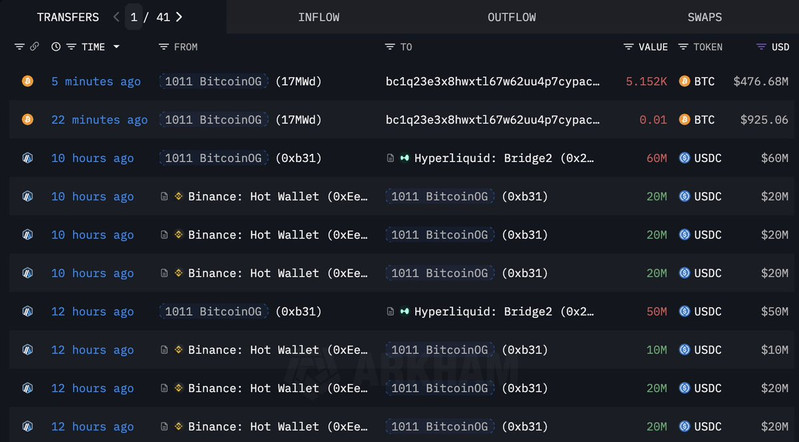Open the FROM column filter icon
The width and height of the screenshot is (799, 442).
point(164,47)
